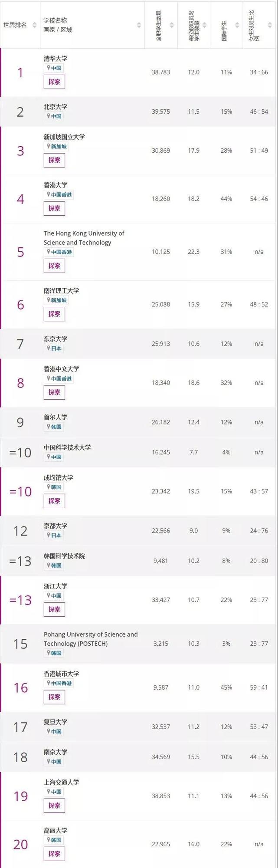The width and height of the screenshot is (278, 868).
Task: Select 复旦大学 university name
Action: [56, 722]
